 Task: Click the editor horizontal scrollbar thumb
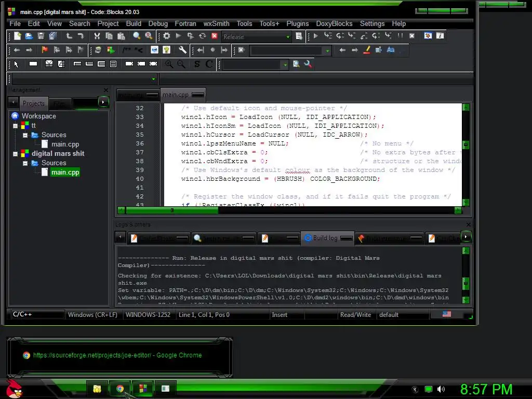[x=172, y=210]
